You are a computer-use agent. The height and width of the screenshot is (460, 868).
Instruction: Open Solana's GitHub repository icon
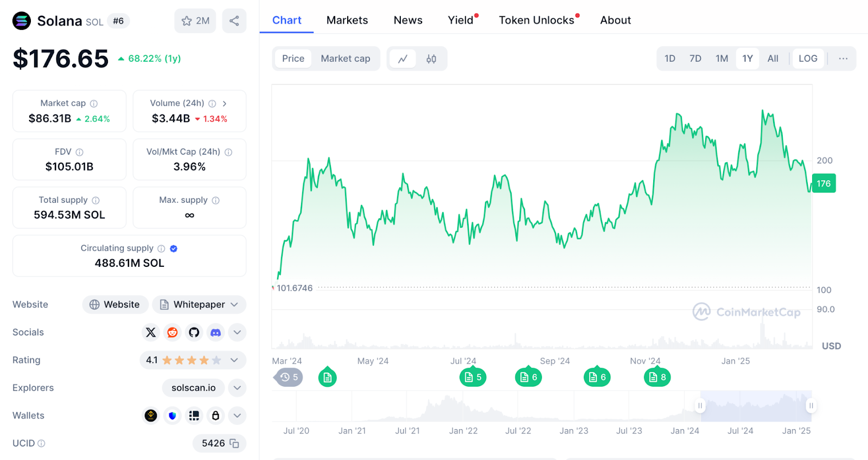coord(194,333)
